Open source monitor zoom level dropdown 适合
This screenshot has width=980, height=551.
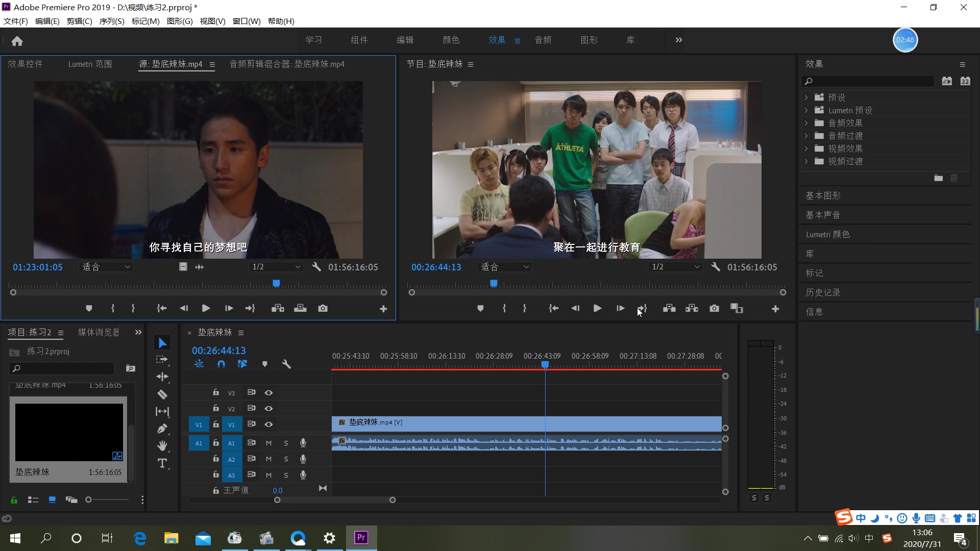click(106, 267)
